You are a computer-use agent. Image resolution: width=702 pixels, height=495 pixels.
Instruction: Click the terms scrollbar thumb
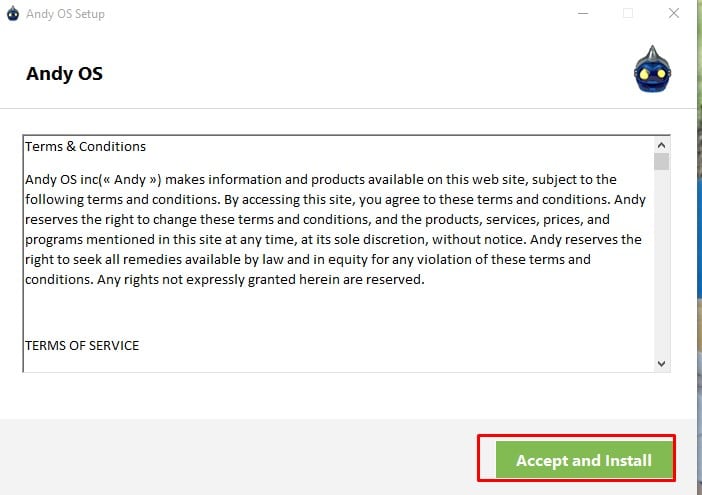661,161
